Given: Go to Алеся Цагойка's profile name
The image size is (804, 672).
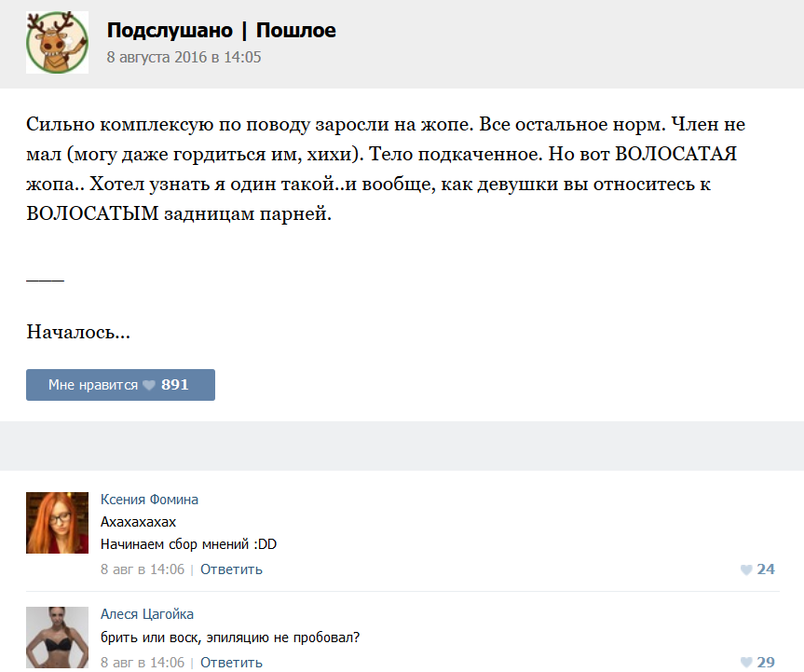Looking at the screenshot, I should click(147, 614).
